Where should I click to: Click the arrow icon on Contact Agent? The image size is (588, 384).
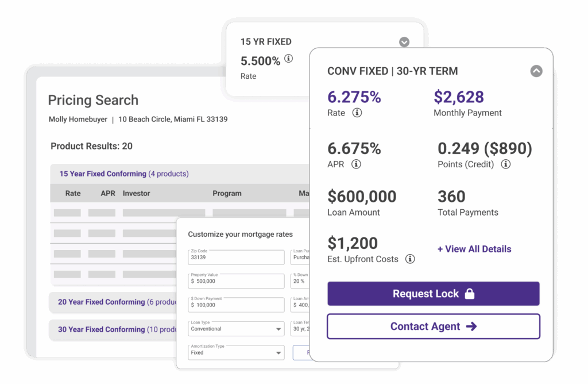click(471, 327)
